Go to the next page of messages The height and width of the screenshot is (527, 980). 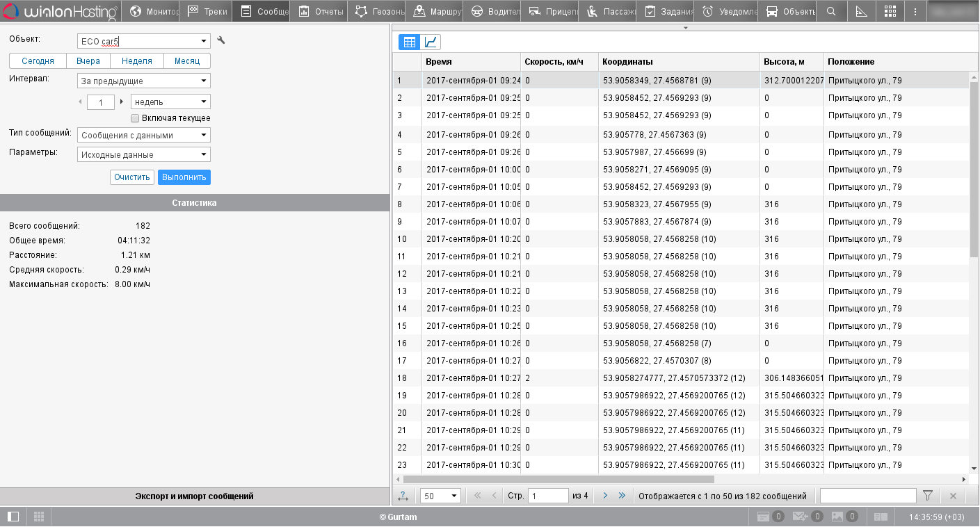[605, 496]
